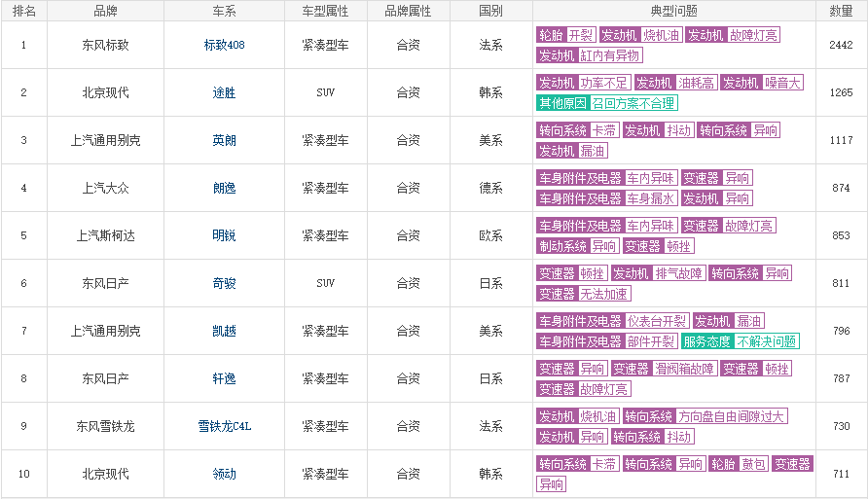Click the 德系 country cell
The image size is (868, 499).
pyautogui.click(x=491, y=188)
